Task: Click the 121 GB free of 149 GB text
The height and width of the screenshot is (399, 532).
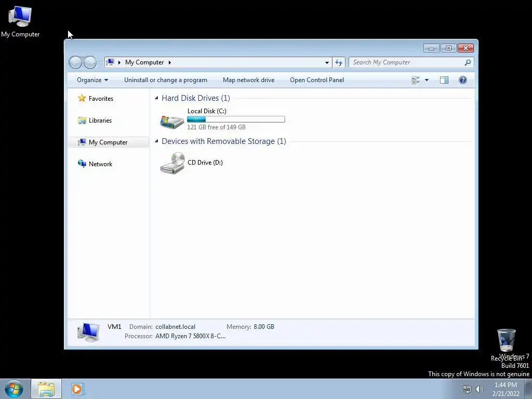Action: (x=217, y=127)
